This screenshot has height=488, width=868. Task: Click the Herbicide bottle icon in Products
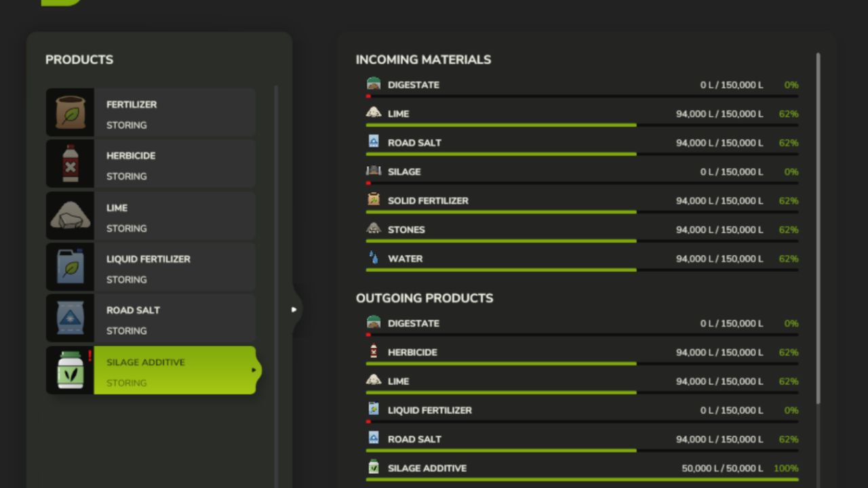click(x=71, y=163)
